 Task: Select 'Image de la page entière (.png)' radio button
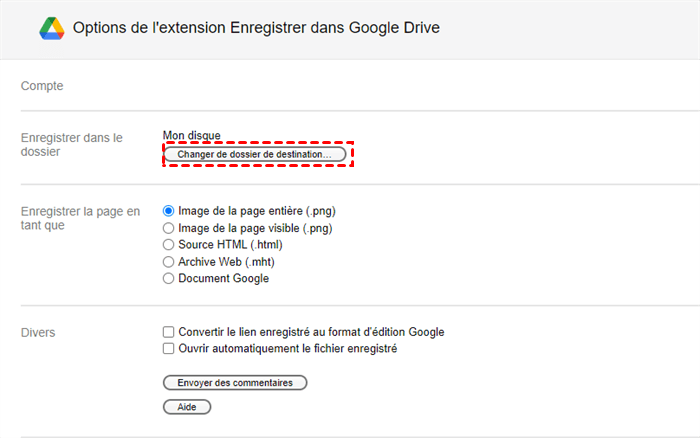pos(169,211)
